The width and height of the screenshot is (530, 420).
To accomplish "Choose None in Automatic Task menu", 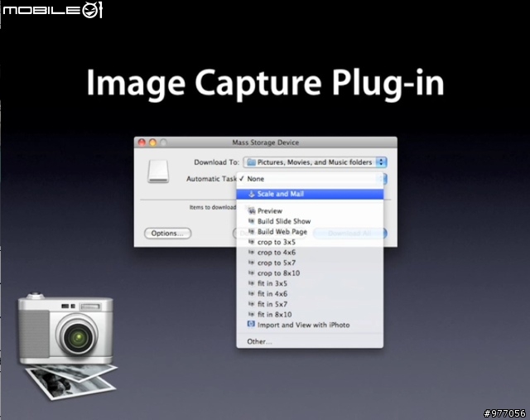I will pyautogui.click(x=310, y=179).
